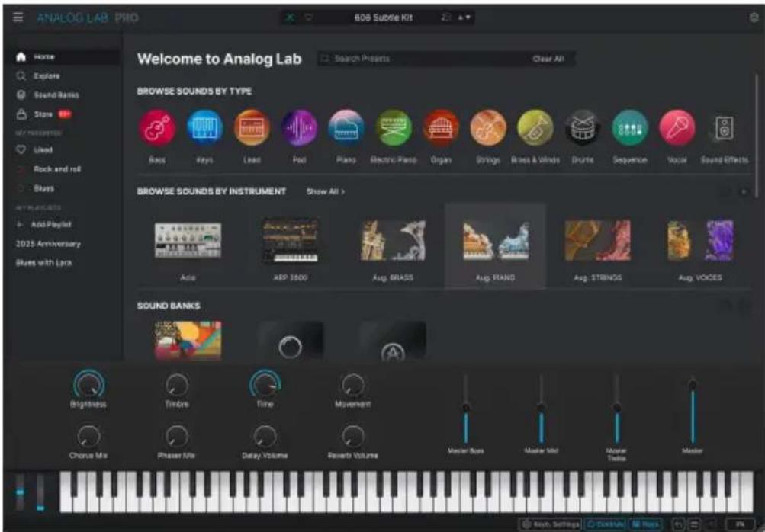Select the Acid instrument thumbnail

tap(188, 241)
